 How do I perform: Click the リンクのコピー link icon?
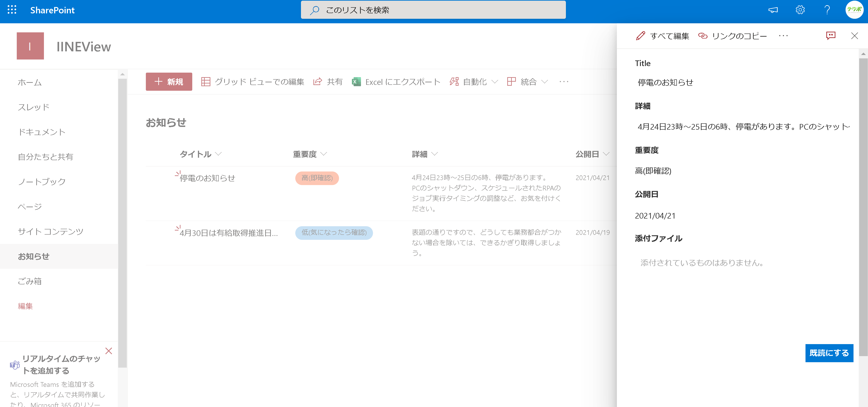[703, 36]
